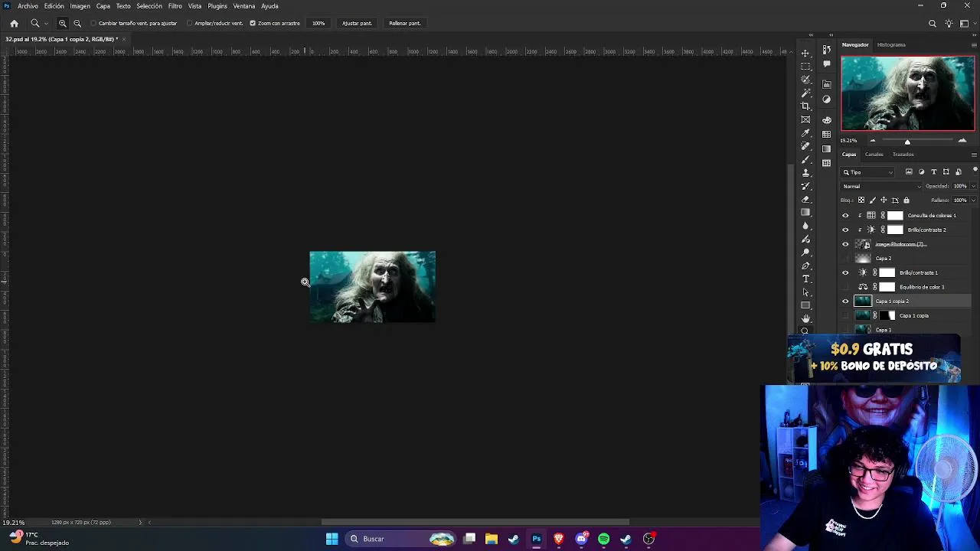
Task: Filter layers by type layers (T icon)
Action: (x=933, y=172)
